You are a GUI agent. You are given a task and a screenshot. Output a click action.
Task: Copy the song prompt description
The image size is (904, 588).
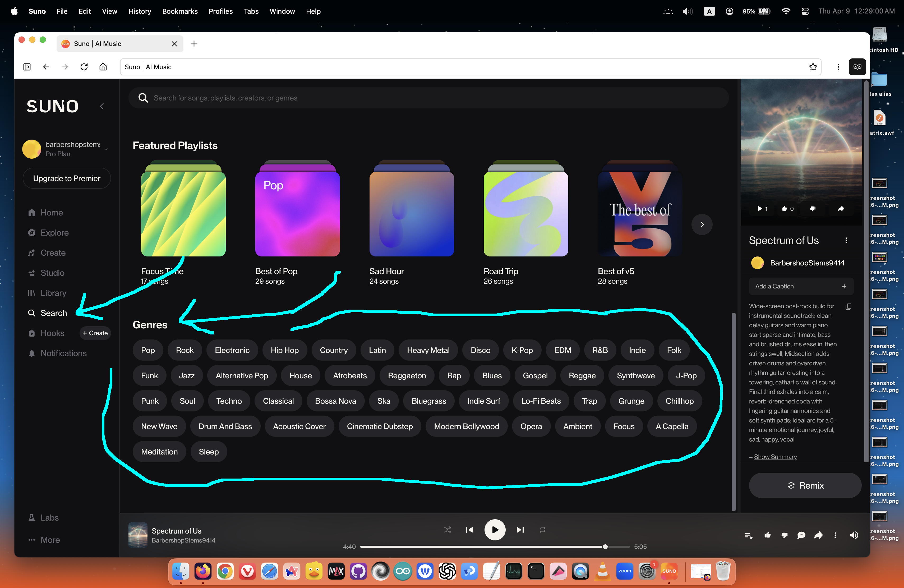848,306
